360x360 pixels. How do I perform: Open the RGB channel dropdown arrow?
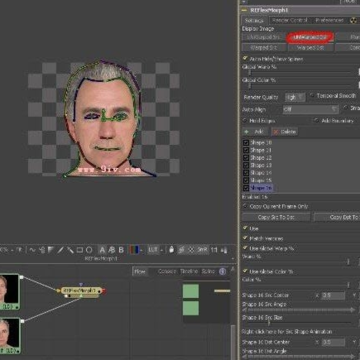[141, 250]
